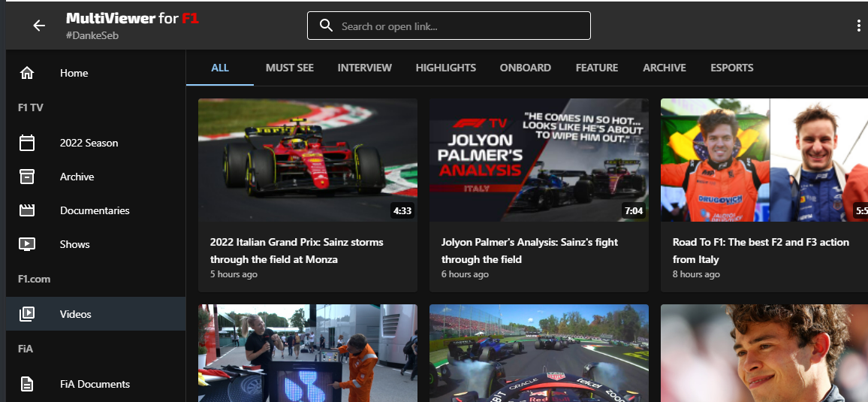The height and width of the screenshot is (402, 868).
Task: Click the MultiViewer for F1 logo
Action: (132, 18)
